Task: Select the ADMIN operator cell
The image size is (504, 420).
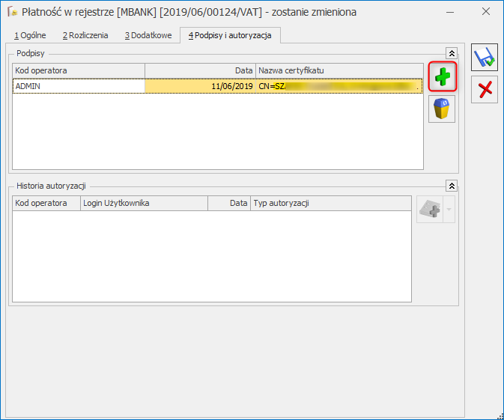Action: (x=79, y=86)
